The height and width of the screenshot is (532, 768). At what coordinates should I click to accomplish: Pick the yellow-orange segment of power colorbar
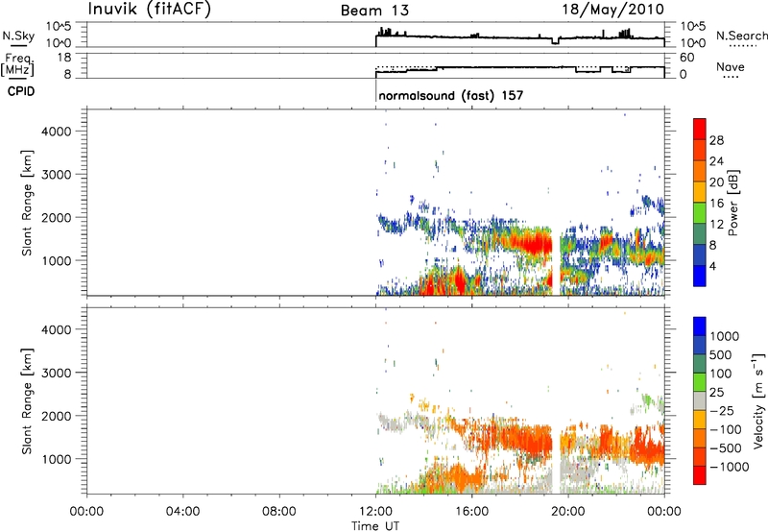(x=700, y=192)
